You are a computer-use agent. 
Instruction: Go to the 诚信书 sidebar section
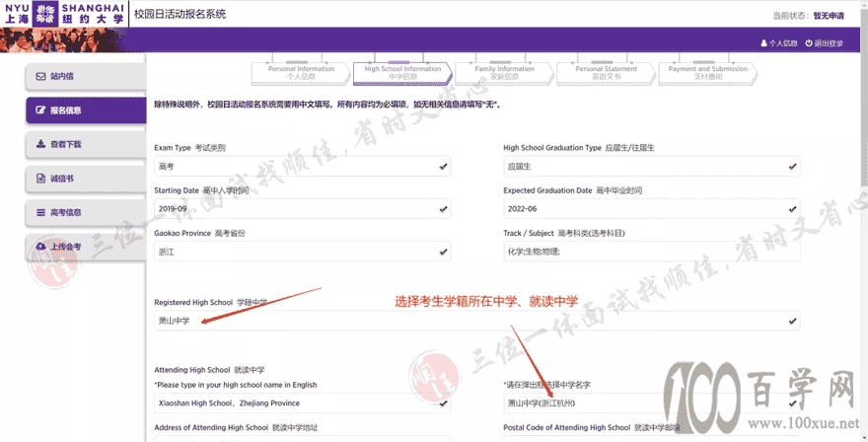point(86,179)
